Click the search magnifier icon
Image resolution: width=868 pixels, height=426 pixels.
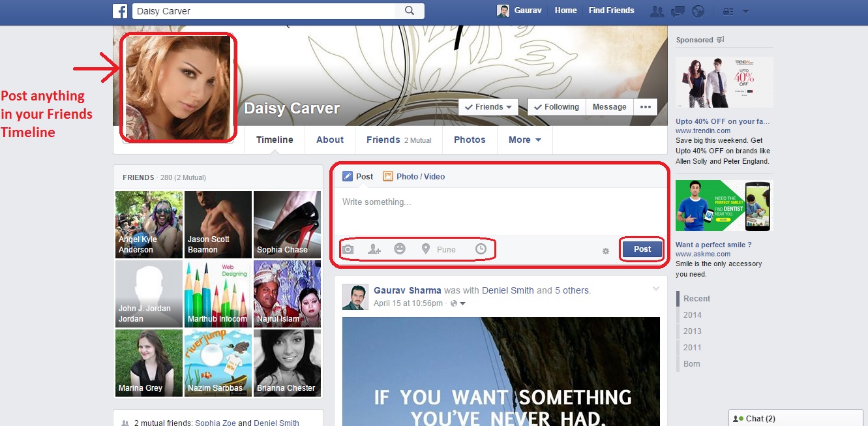pos(410,10)
